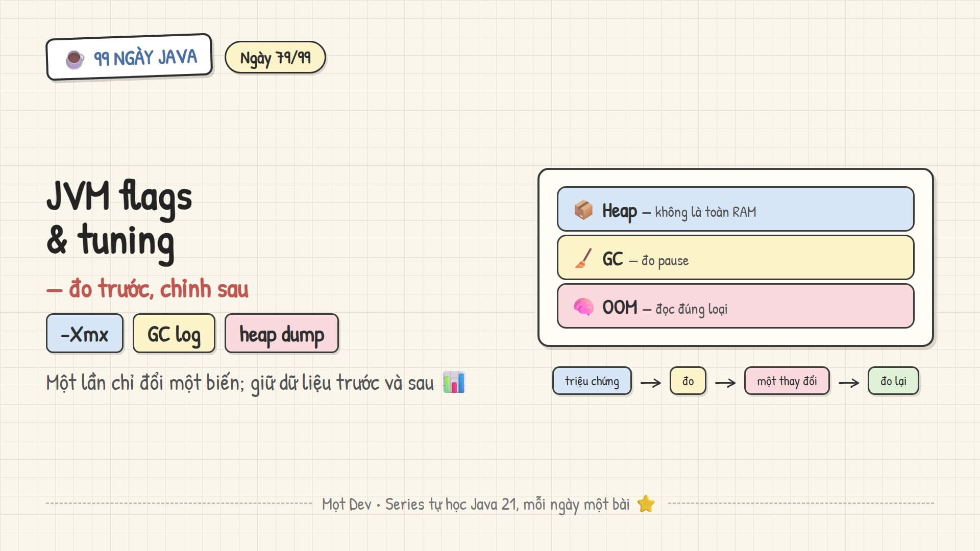This screenshot has height=551, width=980.
Task: Select the Ngày 79/99 pill
Action: point(275,57)
